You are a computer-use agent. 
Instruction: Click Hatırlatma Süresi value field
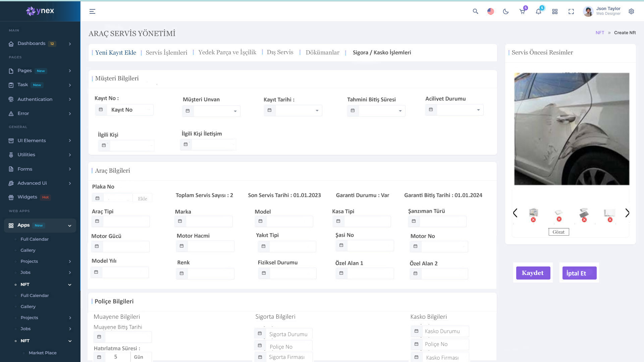point(117,357)
